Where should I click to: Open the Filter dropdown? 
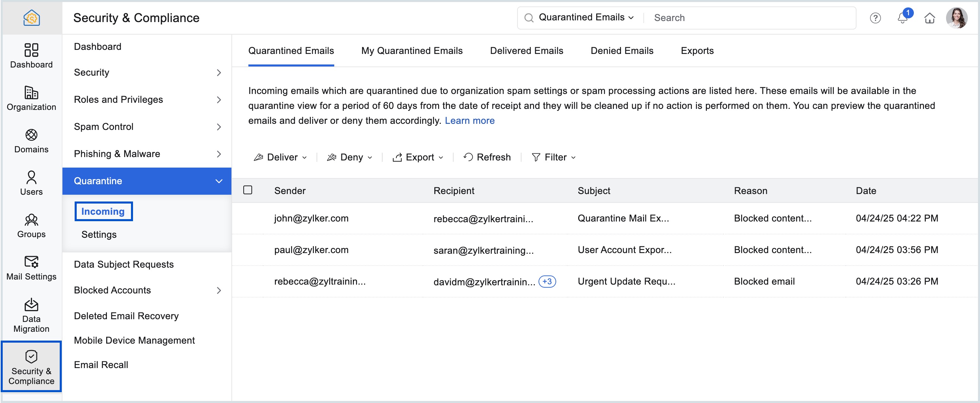(x=553, y=157)
